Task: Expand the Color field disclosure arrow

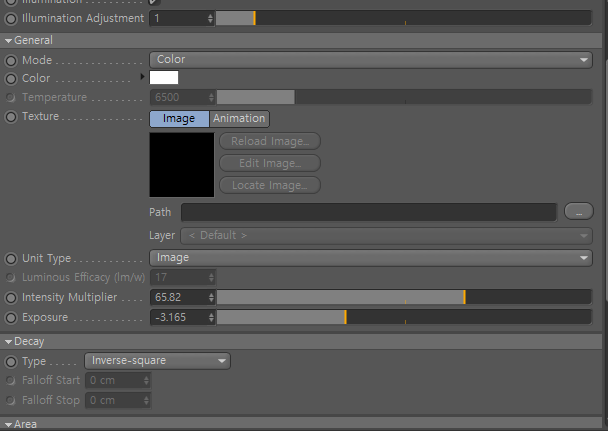Action: click(143, 77)
